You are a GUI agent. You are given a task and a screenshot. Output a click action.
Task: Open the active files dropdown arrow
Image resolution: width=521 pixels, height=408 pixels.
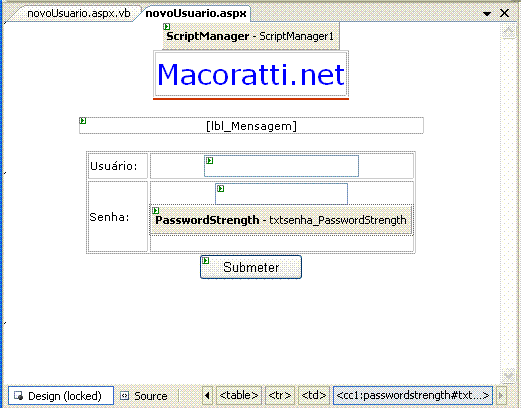click(487, 14)
